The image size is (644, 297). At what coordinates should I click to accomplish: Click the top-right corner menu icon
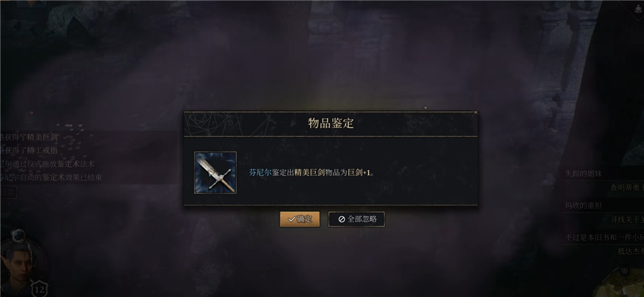pyautogui.click(x=636, y=9)
